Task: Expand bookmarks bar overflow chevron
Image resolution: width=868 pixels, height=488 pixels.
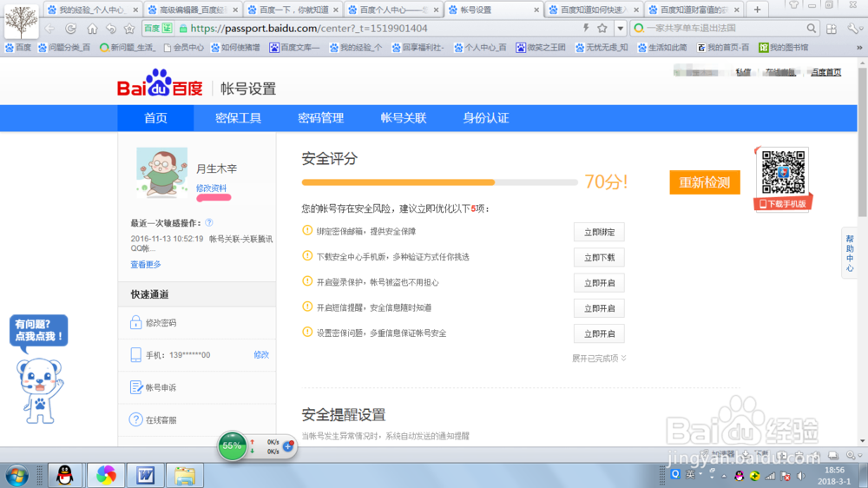Action: [859, 48]
